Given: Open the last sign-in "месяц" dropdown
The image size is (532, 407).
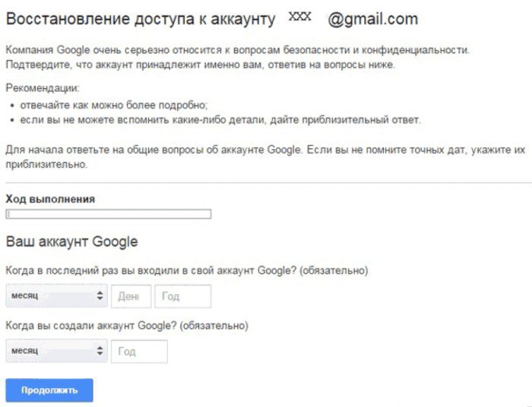Looking at the screenshot, I should [56, 296].
